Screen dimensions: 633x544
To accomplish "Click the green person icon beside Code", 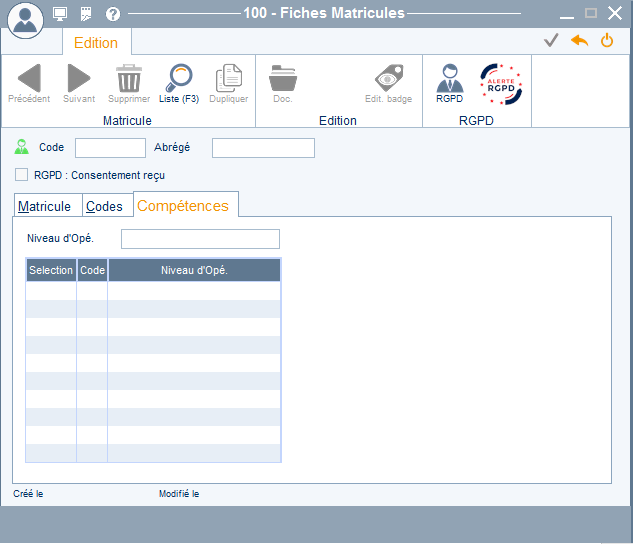I will (21, 147).
